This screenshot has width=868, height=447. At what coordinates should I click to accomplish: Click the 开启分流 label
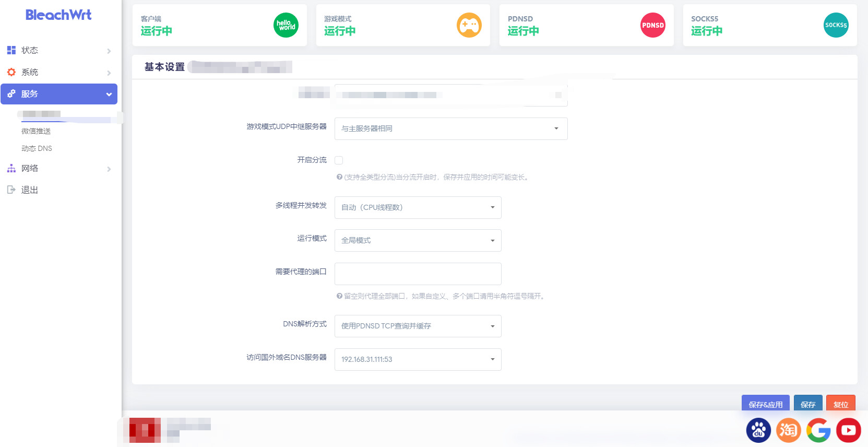312,160
